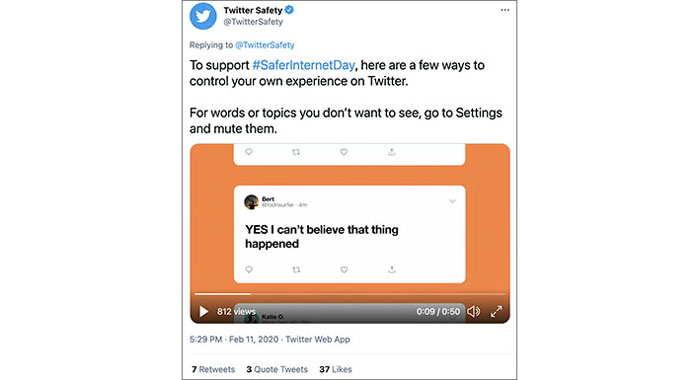Click the reply icon on Bert's tweet
Image resolution: width=700 pixels, height=380 pixels.
click(249, 269)
